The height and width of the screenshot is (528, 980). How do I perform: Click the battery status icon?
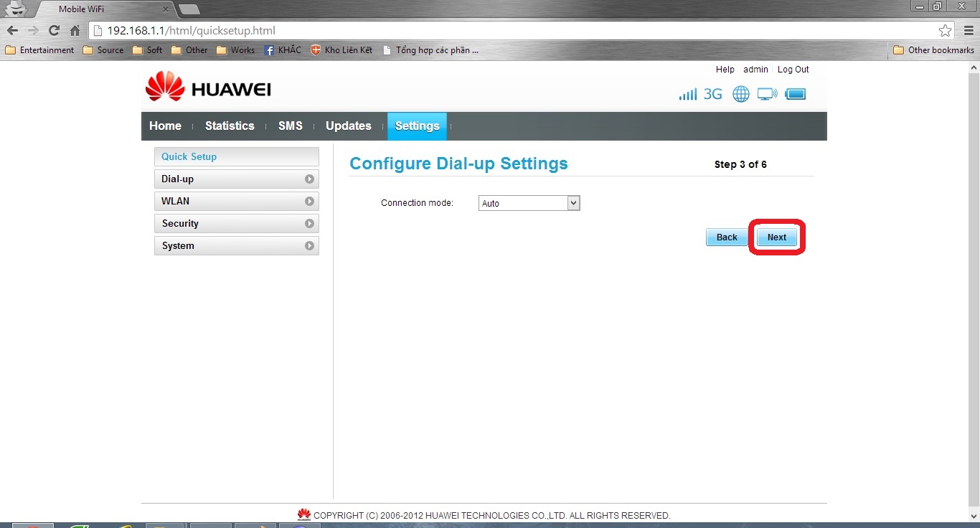(796, 94)
